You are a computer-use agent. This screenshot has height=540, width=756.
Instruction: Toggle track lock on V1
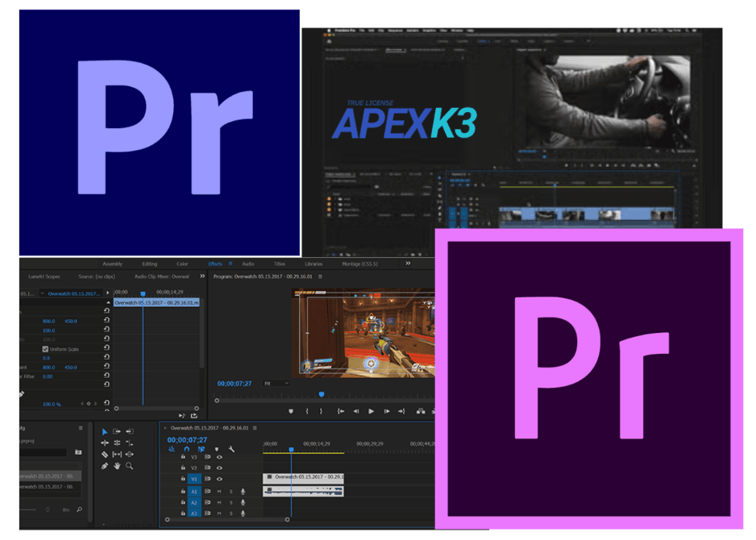(x=183, y=479)
